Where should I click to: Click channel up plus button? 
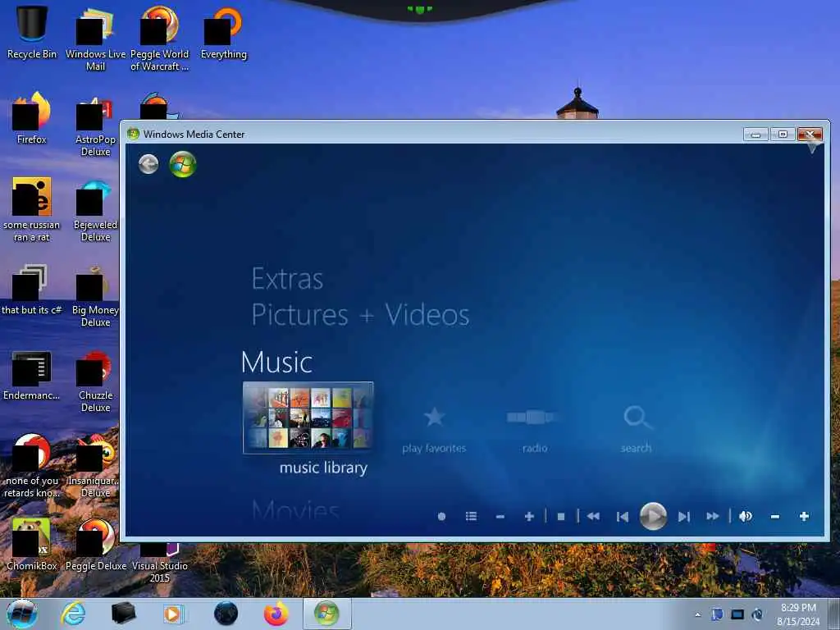[x=529, y=517]
